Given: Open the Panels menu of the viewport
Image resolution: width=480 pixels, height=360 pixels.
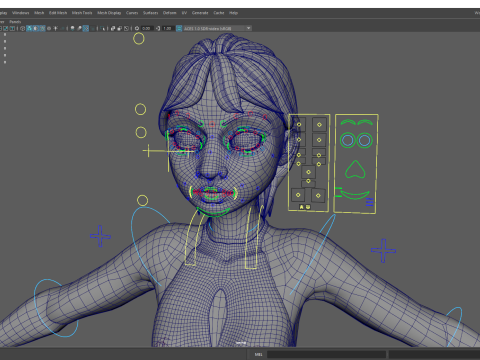Looking at the screenshot, I should [15, 22].
